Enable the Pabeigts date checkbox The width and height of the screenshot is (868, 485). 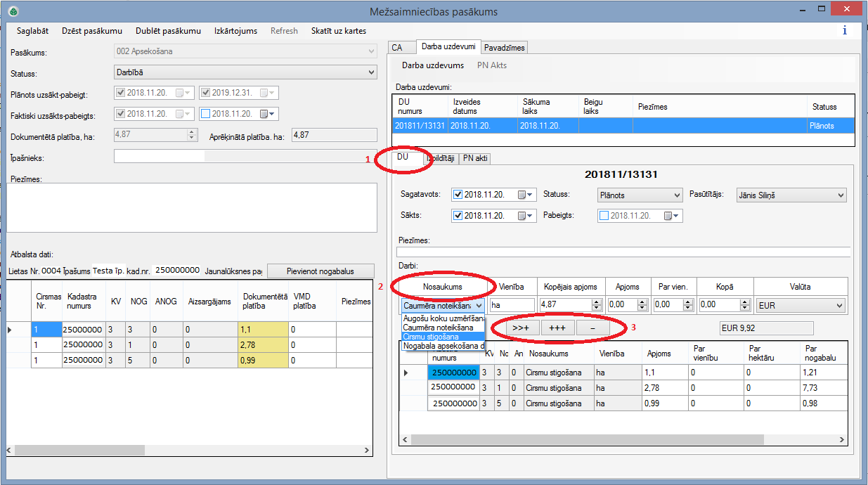tap(604, 216)
